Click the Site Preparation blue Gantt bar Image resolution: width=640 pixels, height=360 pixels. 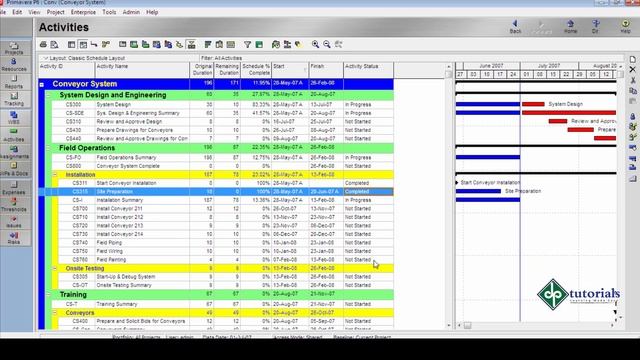(x=478, y=191)
